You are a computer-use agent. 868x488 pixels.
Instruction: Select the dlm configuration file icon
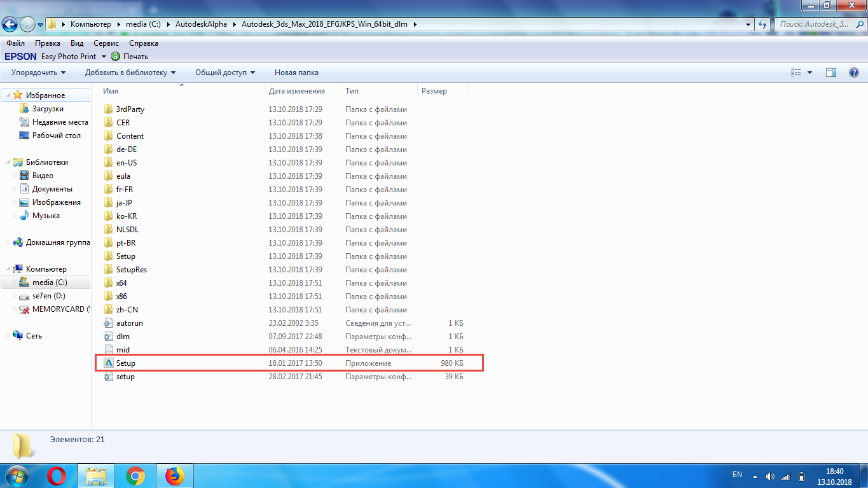(x=108, y=337)
